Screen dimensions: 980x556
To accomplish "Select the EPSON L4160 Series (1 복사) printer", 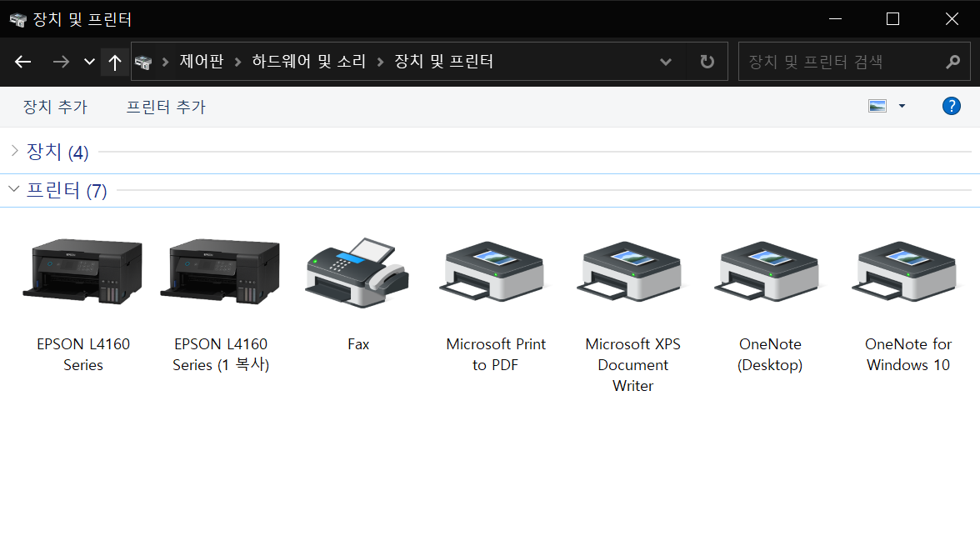I will [221, 272].
